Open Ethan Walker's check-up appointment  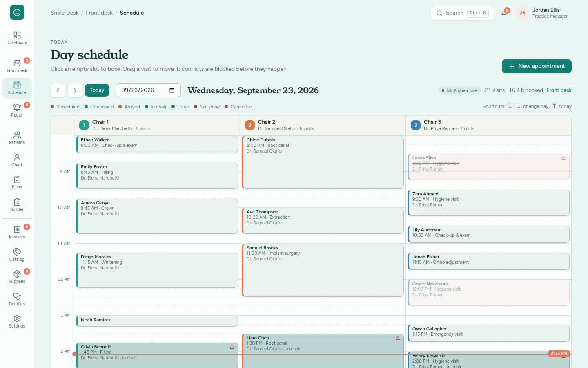[x=157, y=144]
